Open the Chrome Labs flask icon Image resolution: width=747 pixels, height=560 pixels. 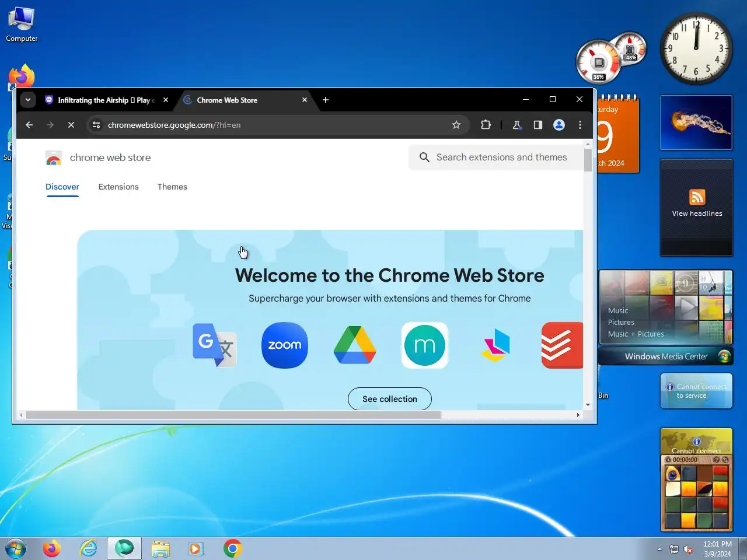click(x=516, y=125)
